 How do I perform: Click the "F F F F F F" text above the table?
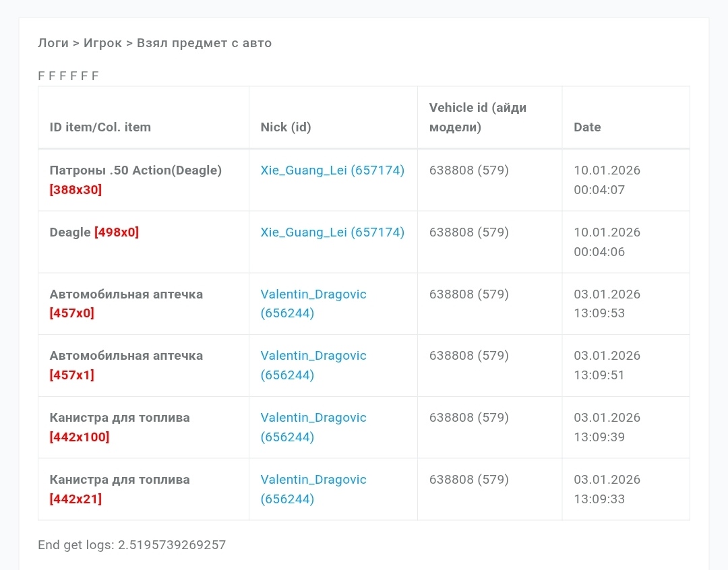(x=68, y=76)
